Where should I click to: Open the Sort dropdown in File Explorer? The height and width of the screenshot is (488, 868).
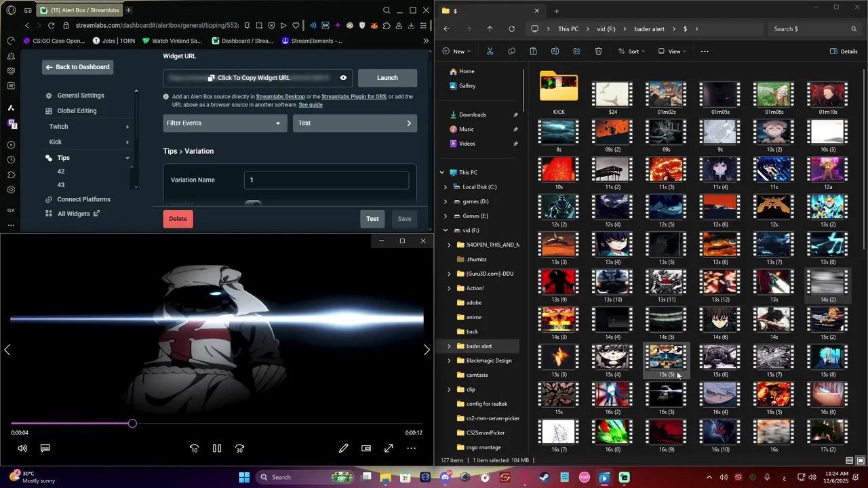coord(631,52)
